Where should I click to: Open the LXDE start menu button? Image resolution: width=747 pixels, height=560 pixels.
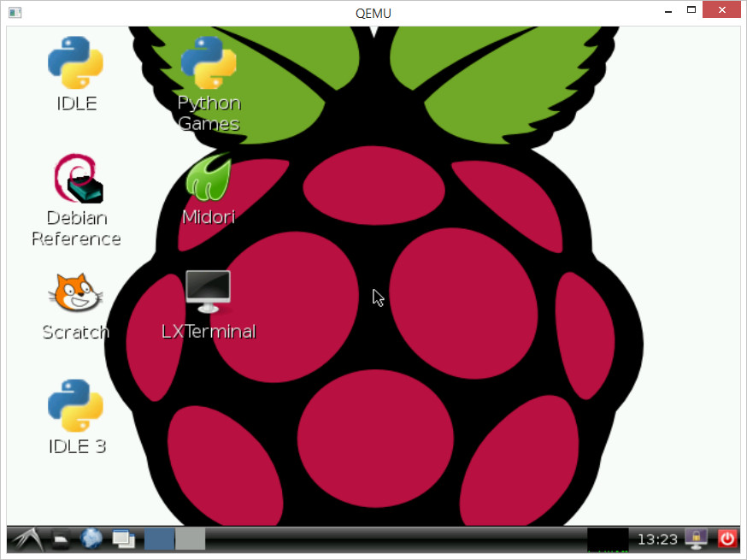click(27, 539)
